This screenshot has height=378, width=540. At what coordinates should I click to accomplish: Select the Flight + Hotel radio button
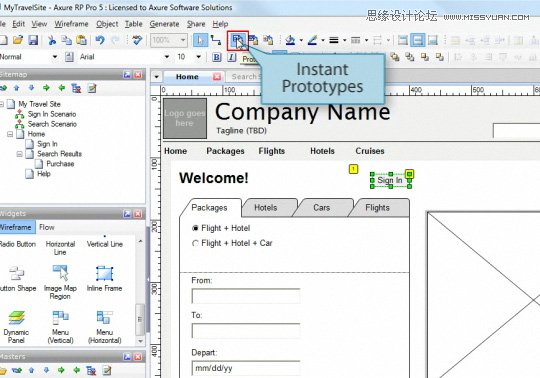pyautogui.click(x=195, y=228)
